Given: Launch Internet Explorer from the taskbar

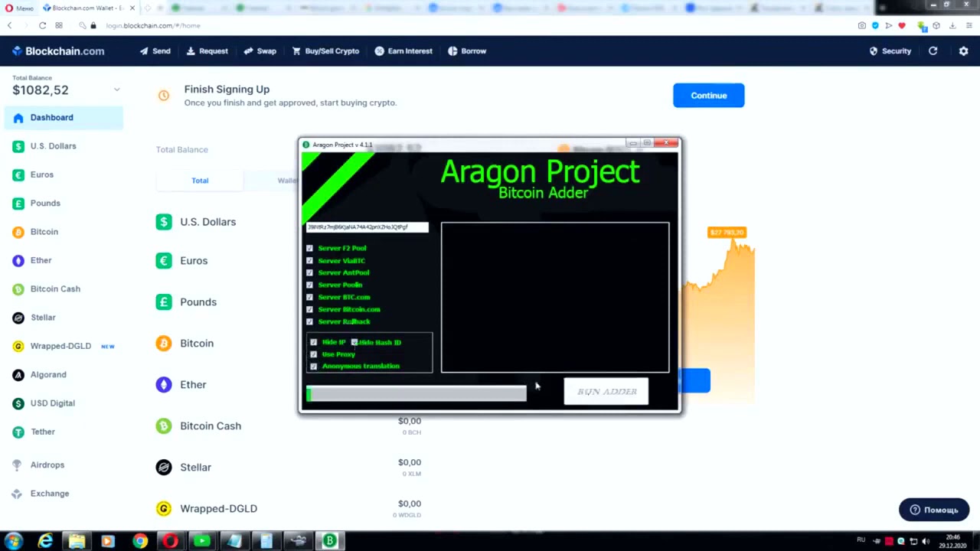Looking at the screenshot, I should pyautogui.click(x=46, y=541).
